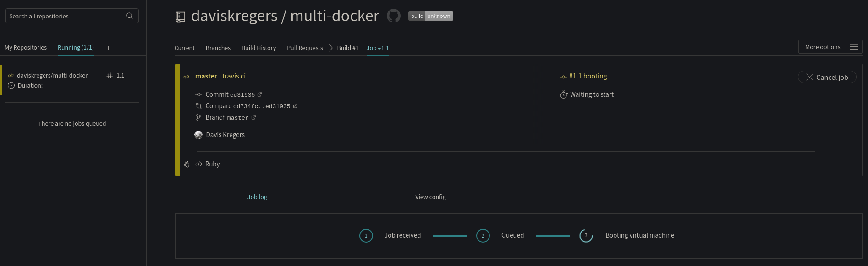Click the travis ci commit message
The image size is (868, 266).
[234, 76]
